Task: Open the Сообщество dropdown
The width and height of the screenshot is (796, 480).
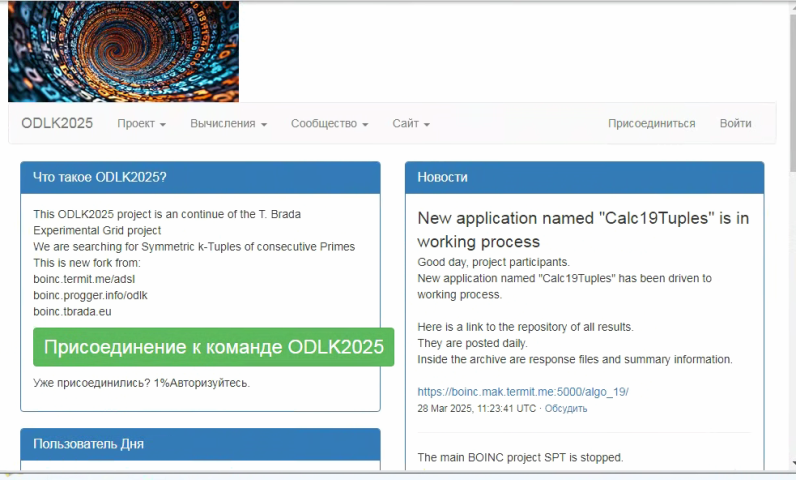Action: coord(329,123)
